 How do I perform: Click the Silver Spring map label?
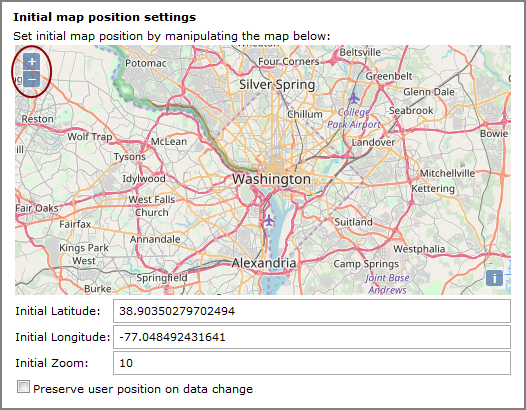(277, 85)
